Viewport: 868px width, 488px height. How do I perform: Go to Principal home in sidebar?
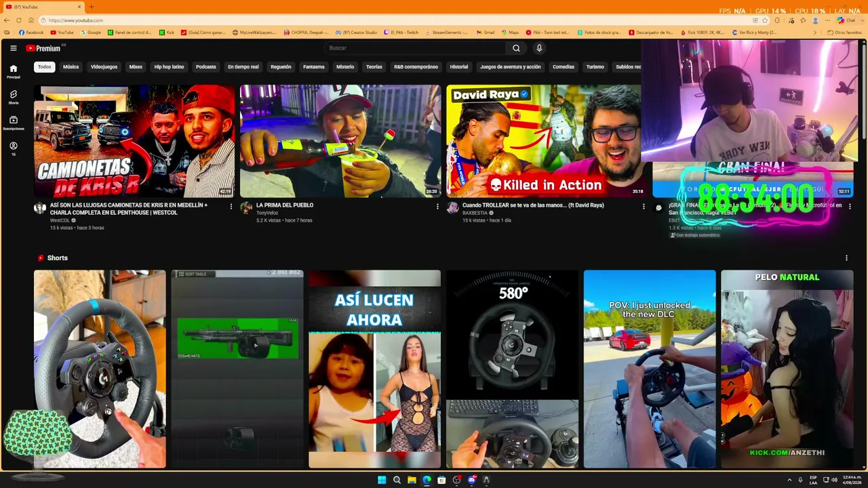[14, 71]
